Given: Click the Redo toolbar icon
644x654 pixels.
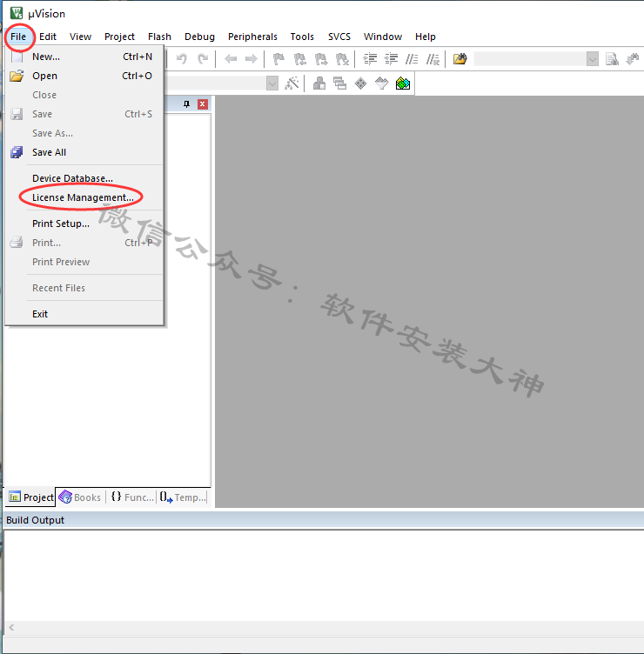Looking at the screenshot, I should pyautogui.click(x=203, y=59).
